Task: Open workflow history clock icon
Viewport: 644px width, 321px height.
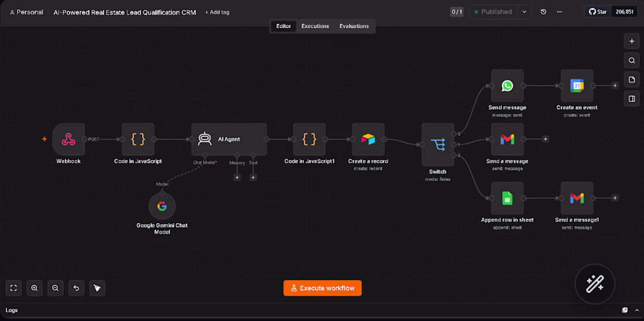Action: point(543,12)
